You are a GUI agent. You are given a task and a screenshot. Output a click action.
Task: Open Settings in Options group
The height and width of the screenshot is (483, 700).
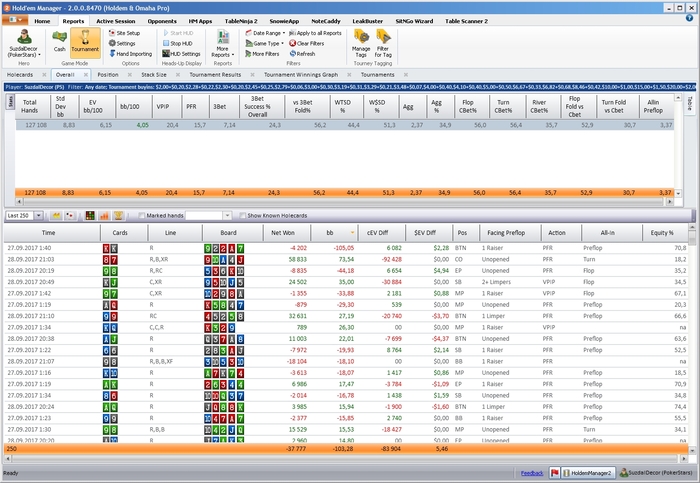click(x=122, y=43)
